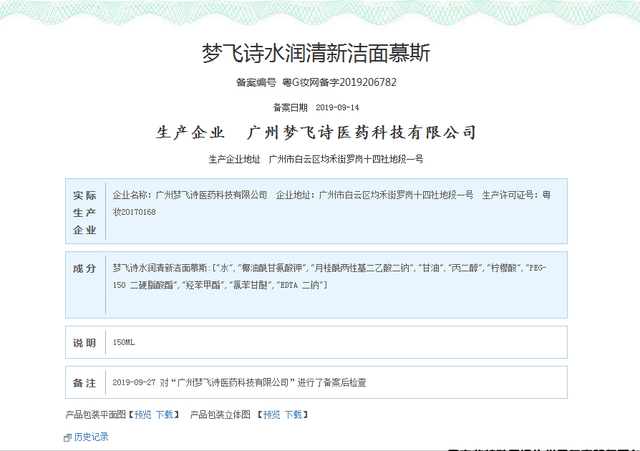The image size is (640, 451).
Task: Click the manufacturer address under the heading
Action: click(346, 159)
